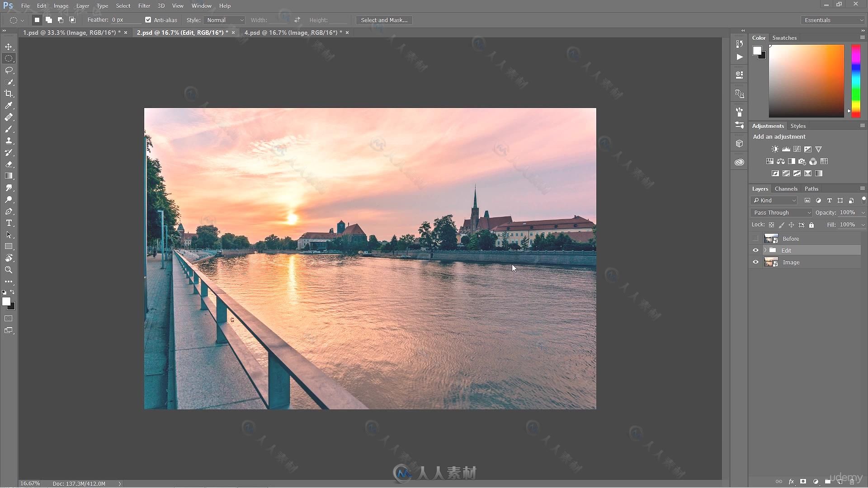Switch to the Paths tab
The width and height of the screenshot is (868, 488).
pyautogui.click(x=811, y=188)
